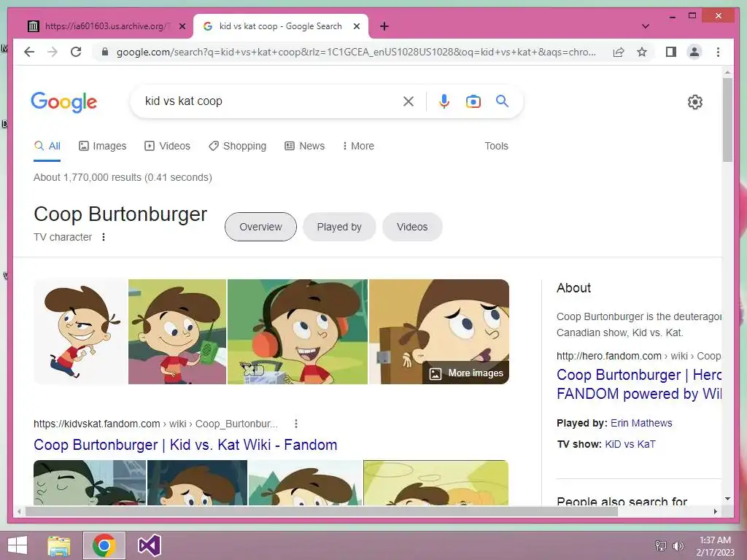This screenshot has height=560, width=747.
Task: Clear the search box with the X icon
Action: pos(409,101)
